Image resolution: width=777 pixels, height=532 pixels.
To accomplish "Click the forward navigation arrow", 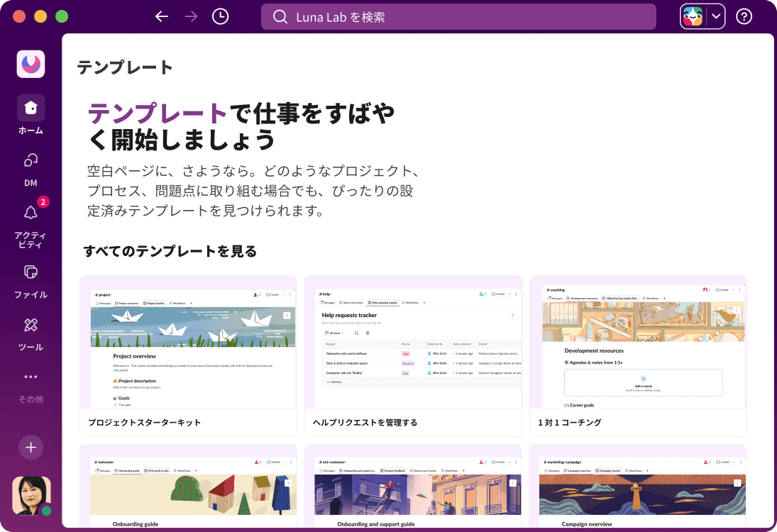I will pyautogui.click(x=190, y=16).
